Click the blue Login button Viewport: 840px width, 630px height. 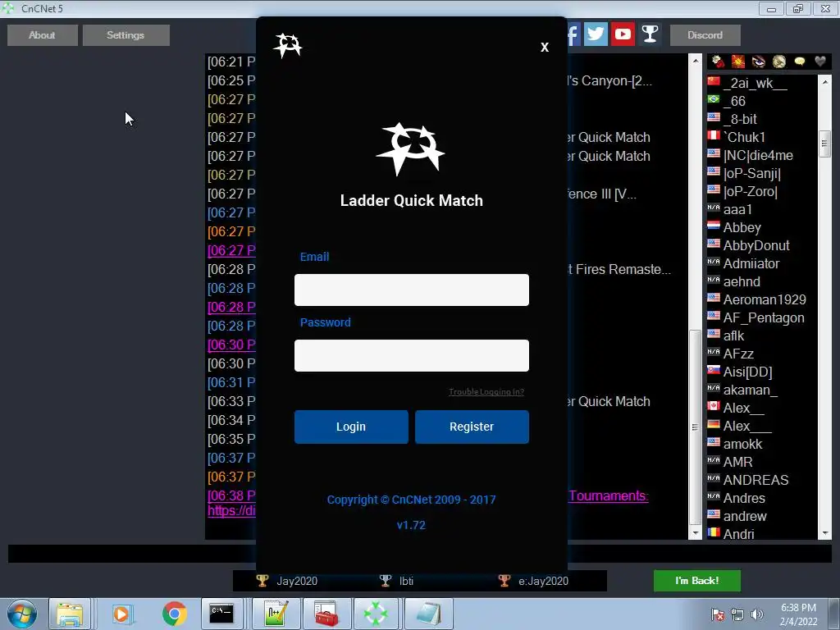(x=351, y=427)
